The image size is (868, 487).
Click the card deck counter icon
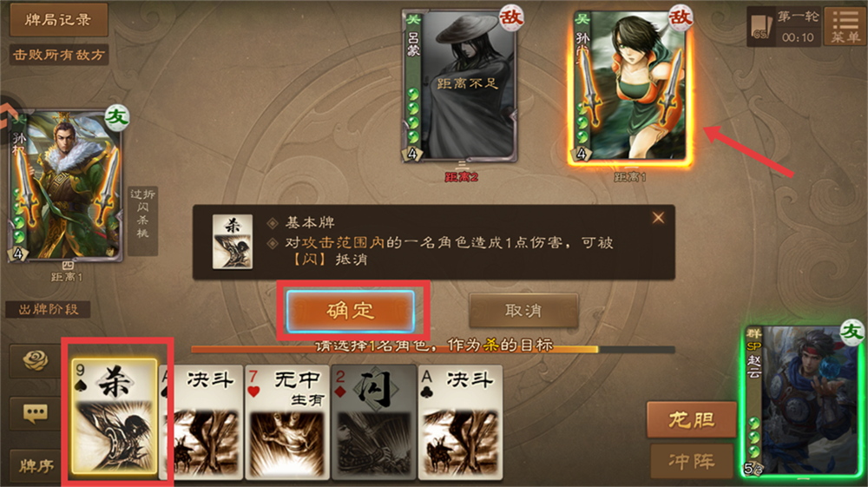(x=761, y=27)
